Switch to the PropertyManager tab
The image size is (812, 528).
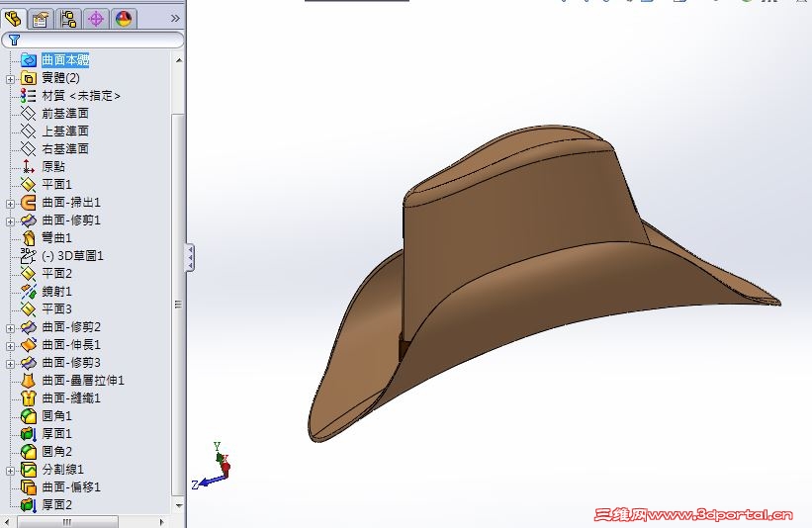tap(41, 19)
